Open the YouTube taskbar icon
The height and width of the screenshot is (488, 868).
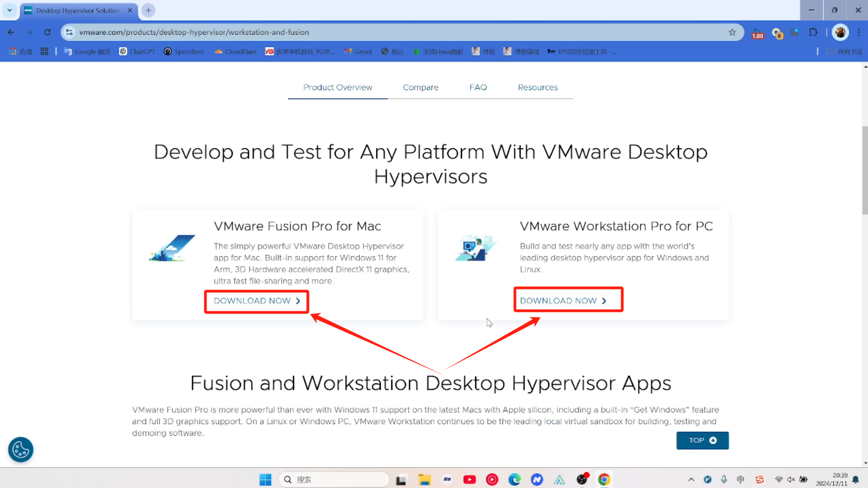[469, 479]
